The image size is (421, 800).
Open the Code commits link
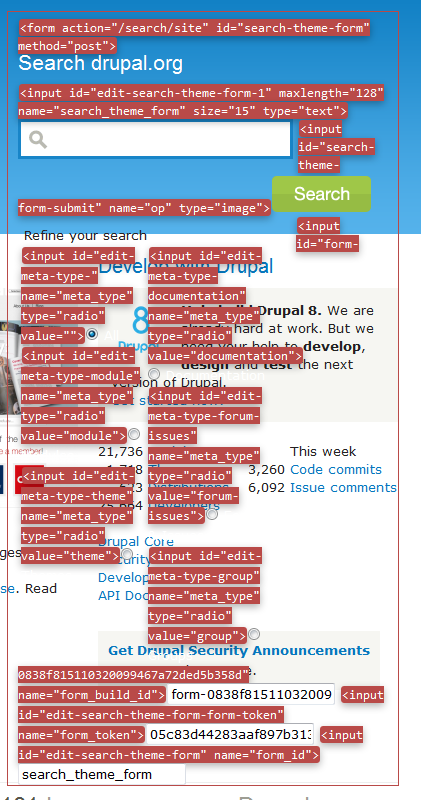tap(336, 469)
